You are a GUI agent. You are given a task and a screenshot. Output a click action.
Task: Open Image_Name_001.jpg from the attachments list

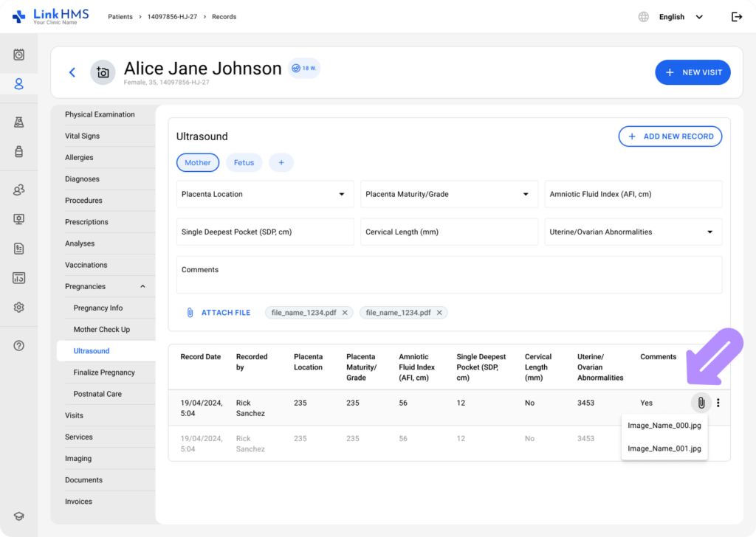(x=664, y=448)
